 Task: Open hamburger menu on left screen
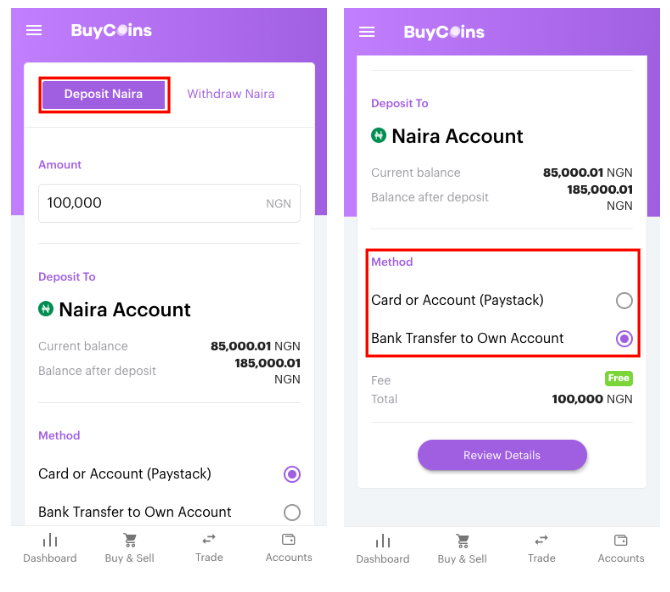click(34, 30)
